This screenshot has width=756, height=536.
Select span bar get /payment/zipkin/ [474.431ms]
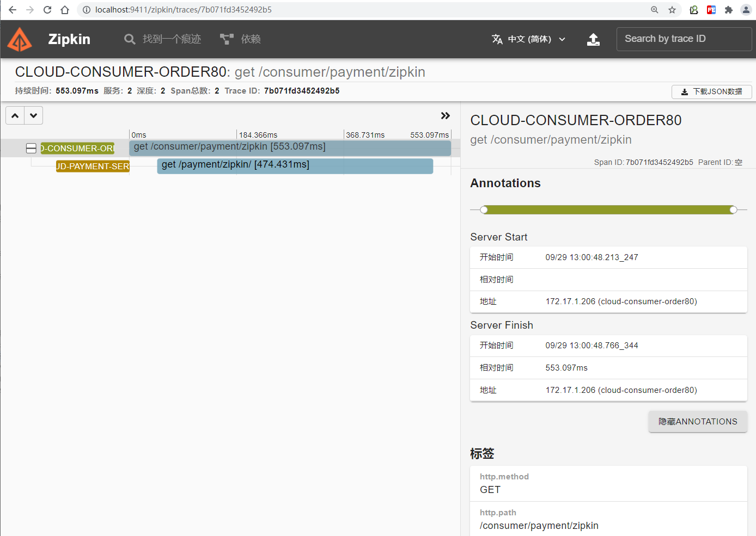click(295, 166)
